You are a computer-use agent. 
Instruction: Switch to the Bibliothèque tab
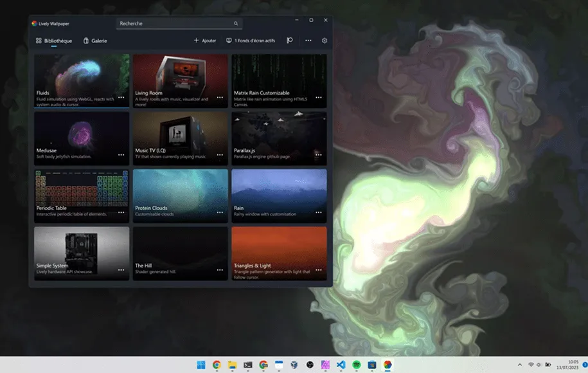click(x=54, y=41)
